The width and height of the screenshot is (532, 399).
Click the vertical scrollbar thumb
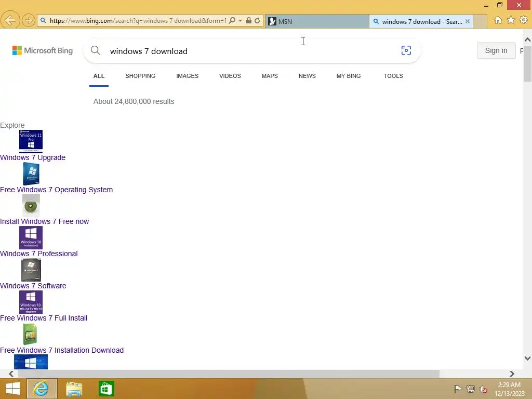(x=527, y=63)
